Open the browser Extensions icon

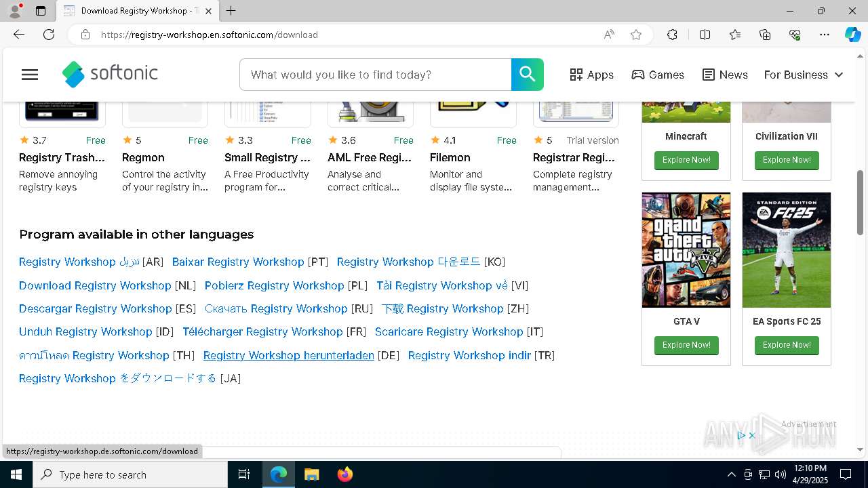coord(672,35)
